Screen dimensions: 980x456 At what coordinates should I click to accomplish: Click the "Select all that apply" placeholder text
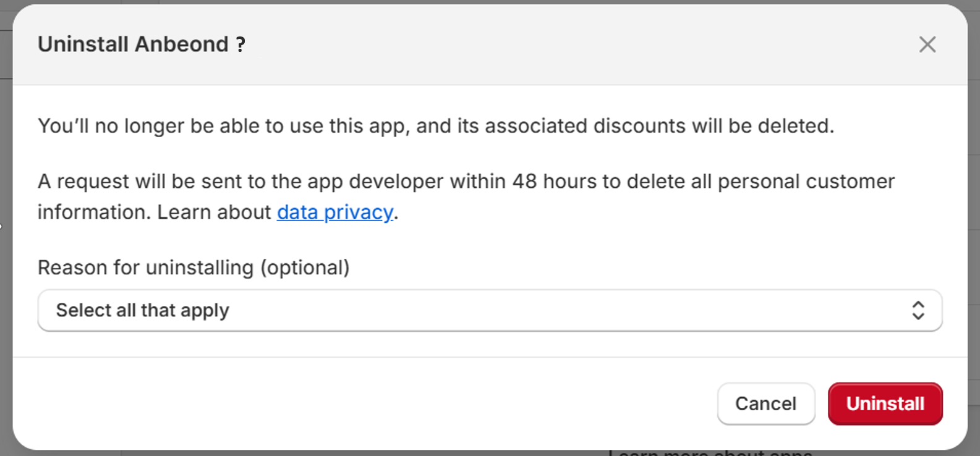pyautogui.click(x=143, y=310)
